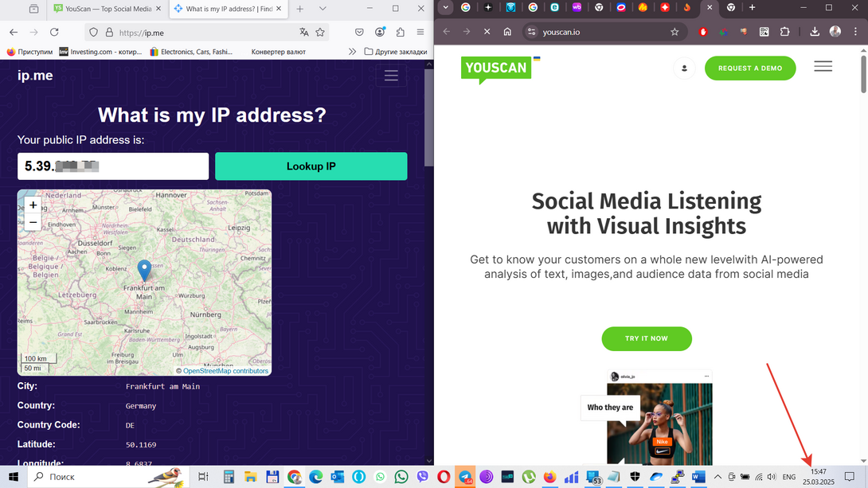Click the public IP address input field

pyautogui.click(x=113, y=166)
